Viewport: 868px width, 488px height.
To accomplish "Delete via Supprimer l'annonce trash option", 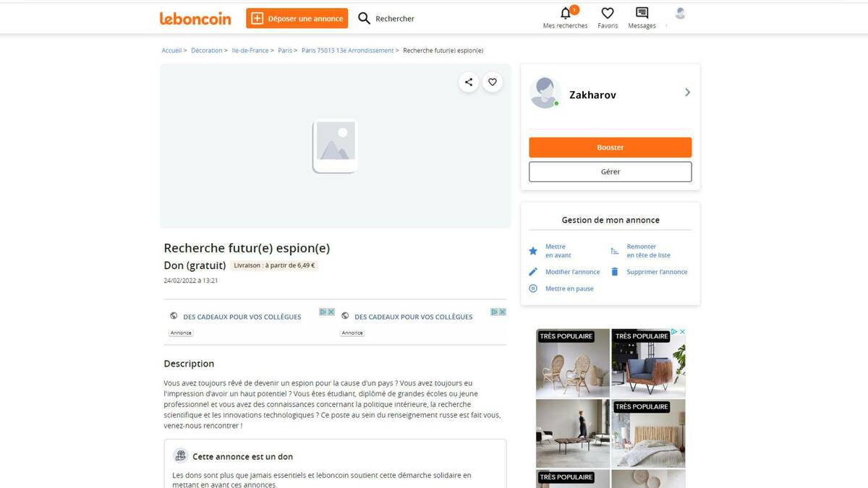I will [x=649, y=272].
